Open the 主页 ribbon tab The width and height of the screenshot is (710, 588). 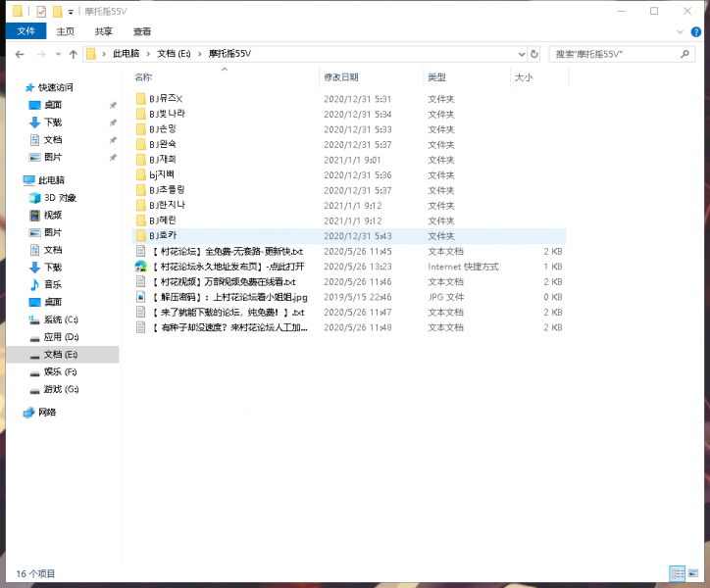click(65, 31)
